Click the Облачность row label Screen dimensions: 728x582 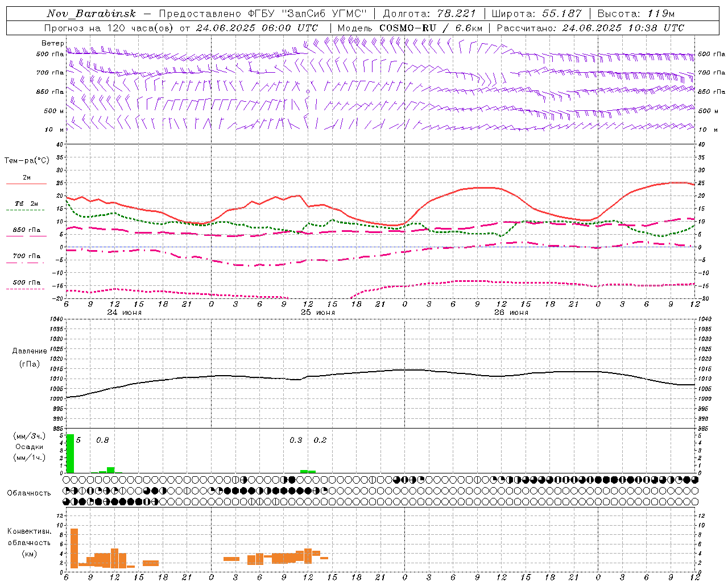29,493
